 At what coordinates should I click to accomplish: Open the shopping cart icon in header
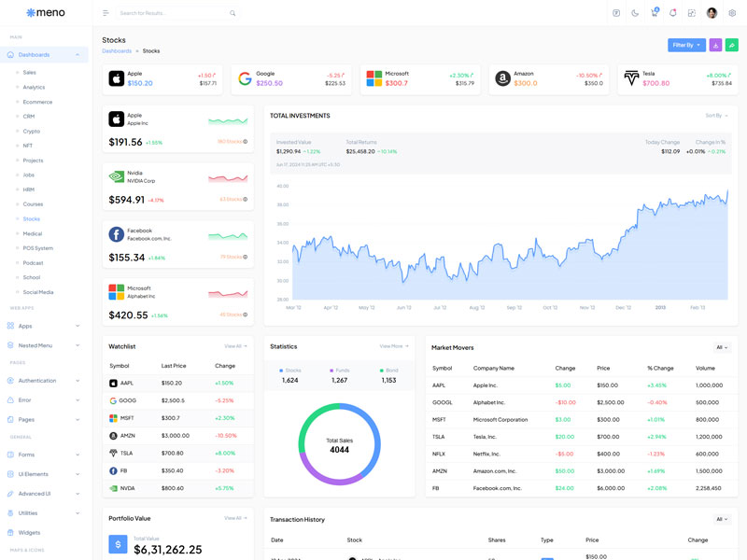point(655,13)
